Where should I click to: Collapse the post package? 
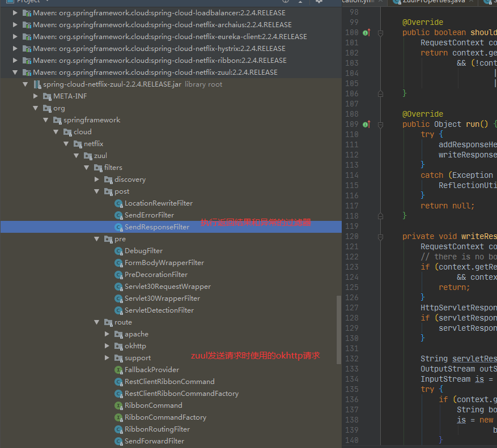coord(97,191)
